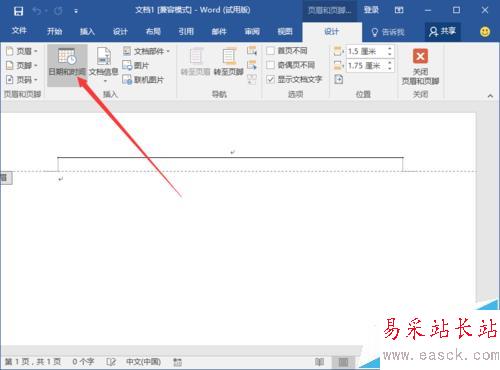500x370 pixels.
Task: Click the header distance 1.5 厘米 field
Action: click(x=365, y=51)
